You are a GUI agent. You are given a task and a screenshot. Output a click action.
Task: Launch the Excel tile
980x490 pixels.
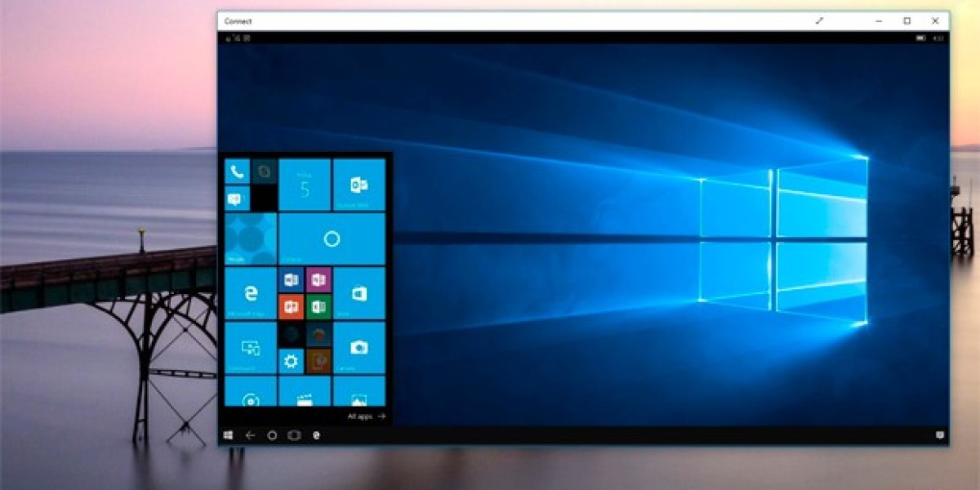click(x=318, y=306)
